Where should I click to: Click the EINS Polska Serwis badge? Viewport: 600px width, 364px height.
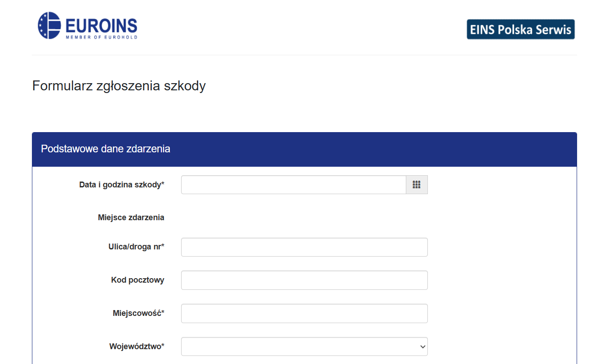520,29
